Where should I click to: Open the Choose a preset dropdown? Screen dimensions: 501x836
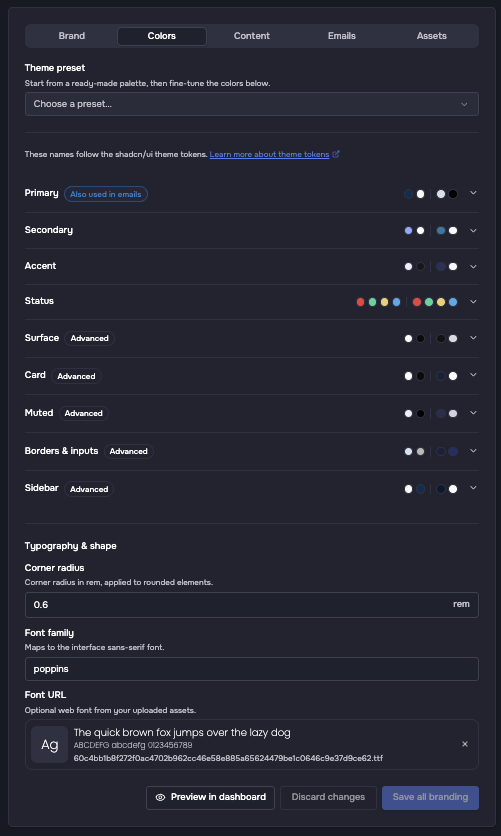252,104
